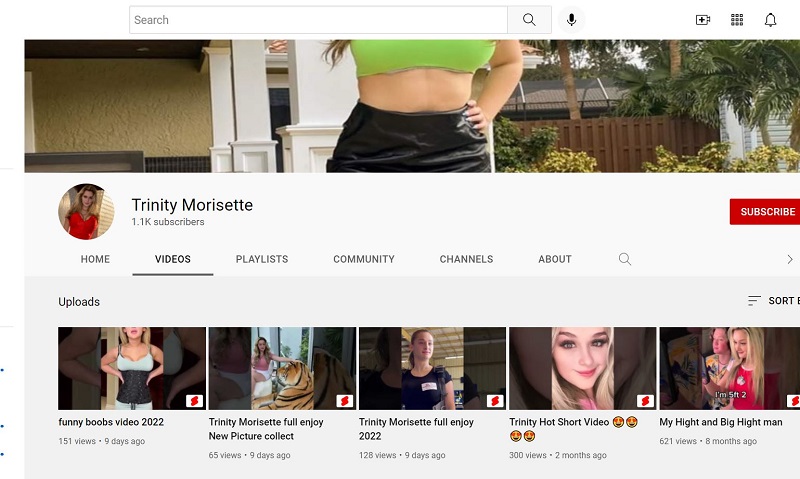Viewport: 800px width, 479px height.
Task: Click Shorts badge on New Picture collect video
Action: [345, 401]
